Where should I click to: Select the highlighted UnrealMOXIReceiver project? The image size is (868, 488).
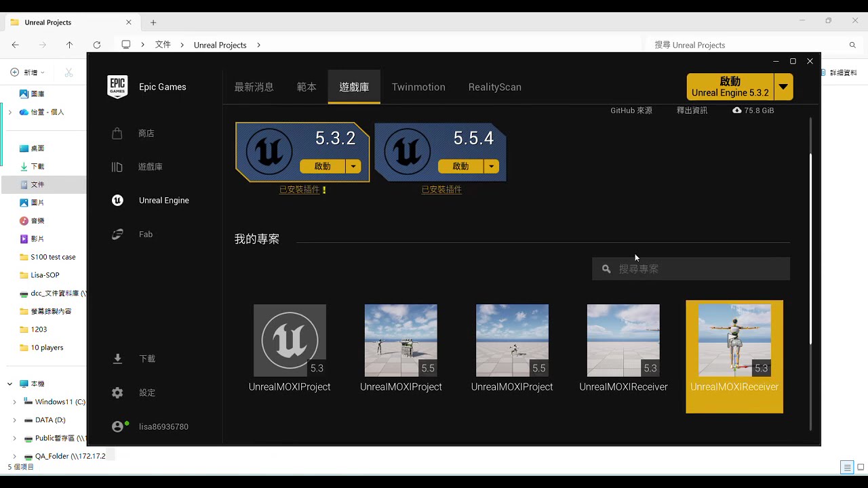[x=734, y=357]
